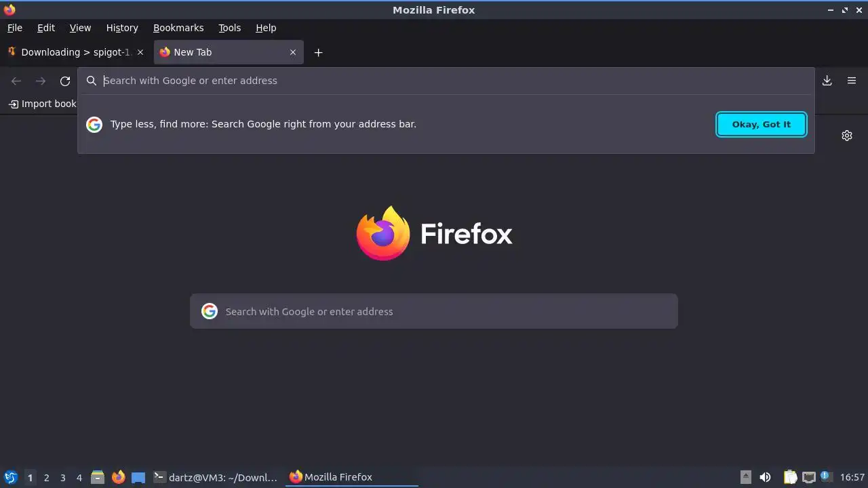Open the volume control in system tray
This screenshot has height=488, width=868.
tap(766, 477)
